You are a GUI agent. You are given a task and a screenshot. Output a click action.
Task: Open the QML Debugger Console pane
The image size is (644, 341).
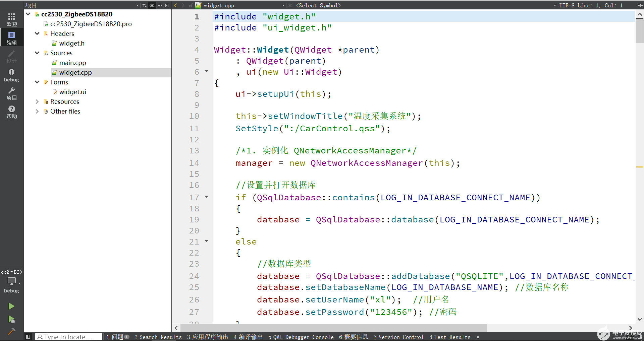point(301,337)
